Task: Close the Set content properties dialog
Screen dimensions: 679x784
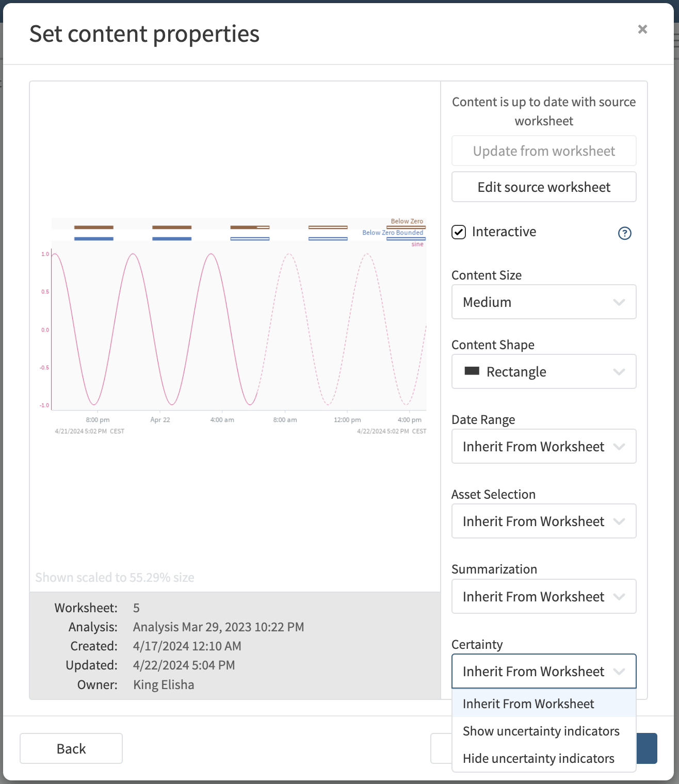Action: [642, 29]
